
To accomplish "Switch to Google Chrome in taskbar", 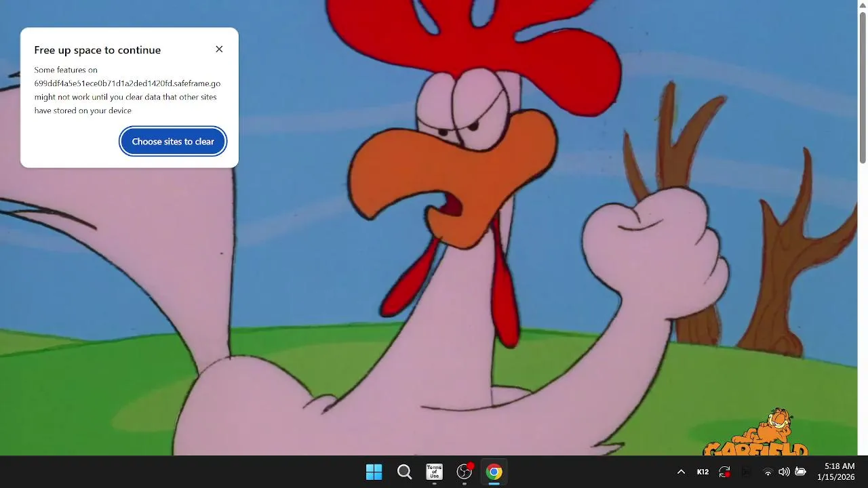I will [494, 472].
